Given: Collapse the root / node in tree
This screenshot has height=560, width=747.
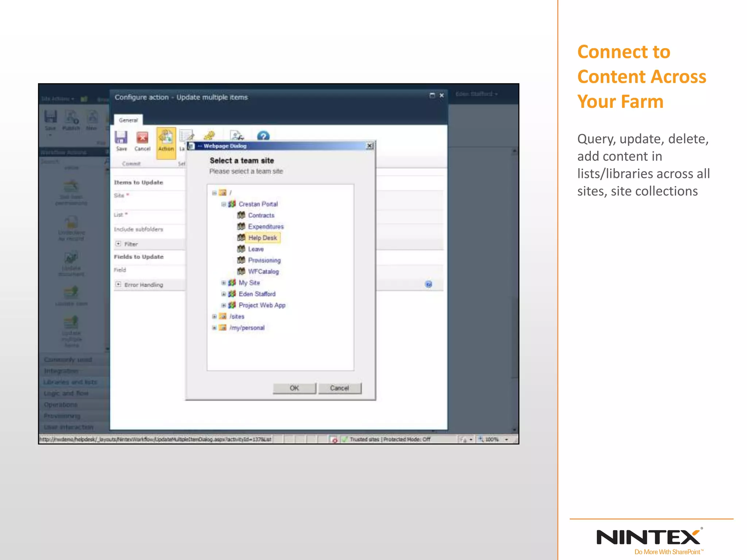Looking at the screenshot, I should [x=214, y=193].
